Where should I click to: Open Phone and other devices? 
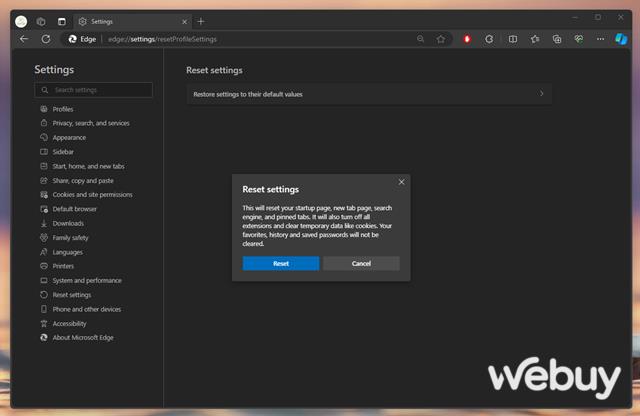coord(87,309)
